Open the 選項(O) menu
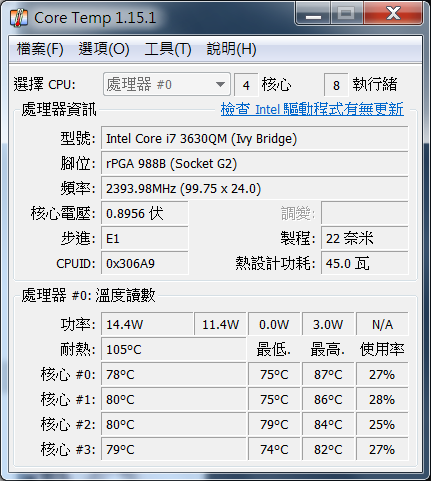The image size is (431, 481). coord(104,49)
